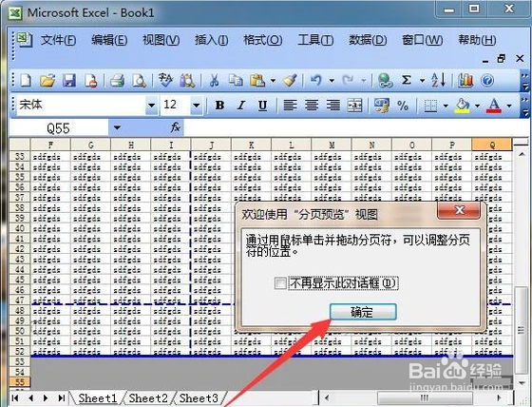
Task: Open the Name Box dropdown arrow
Action: (x=117, y=128)
